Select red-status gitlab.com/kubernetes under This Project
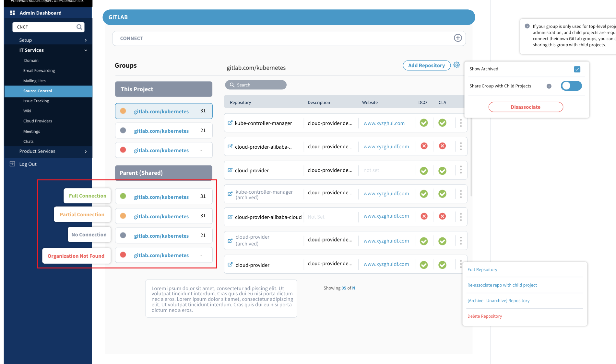 164,150
